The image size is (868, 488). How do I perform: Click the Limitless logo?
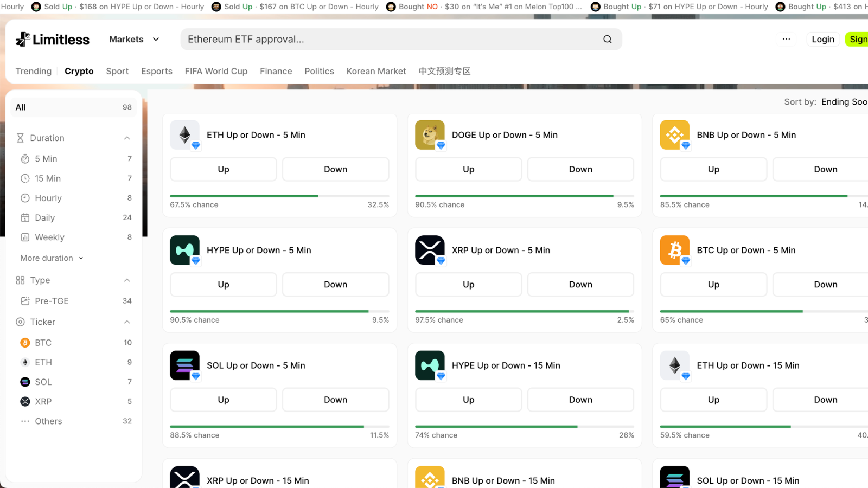52,39
